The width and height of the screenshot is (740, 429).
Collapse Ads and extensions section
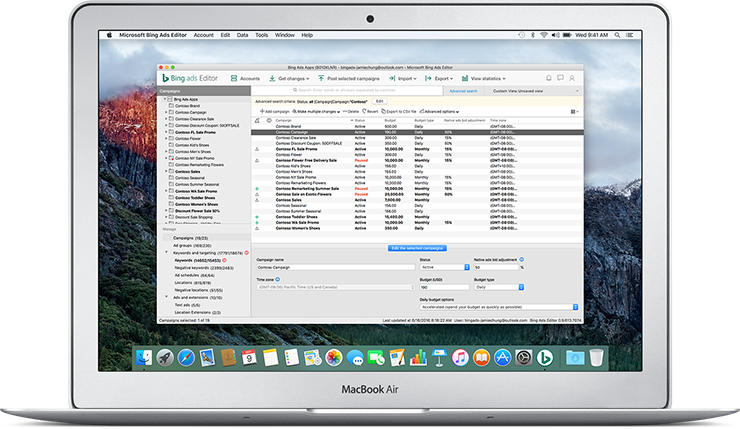(166, 297)
